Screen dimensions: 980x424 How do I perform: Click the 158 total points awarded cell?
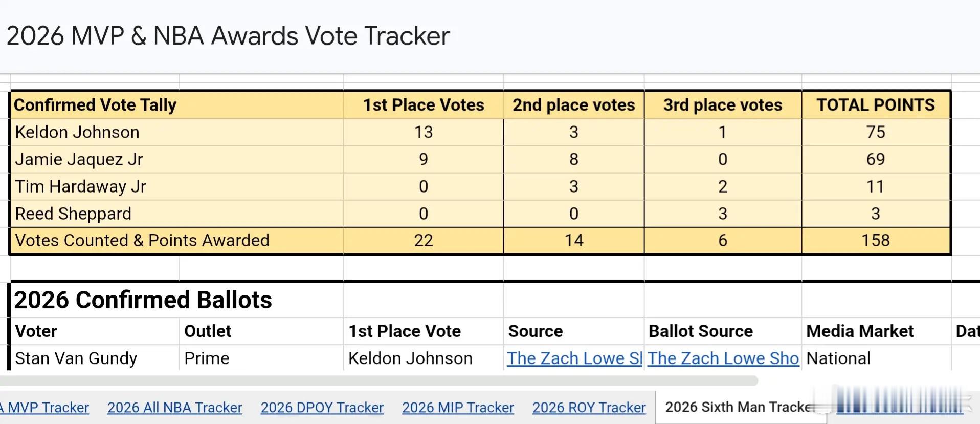(875, 241)
